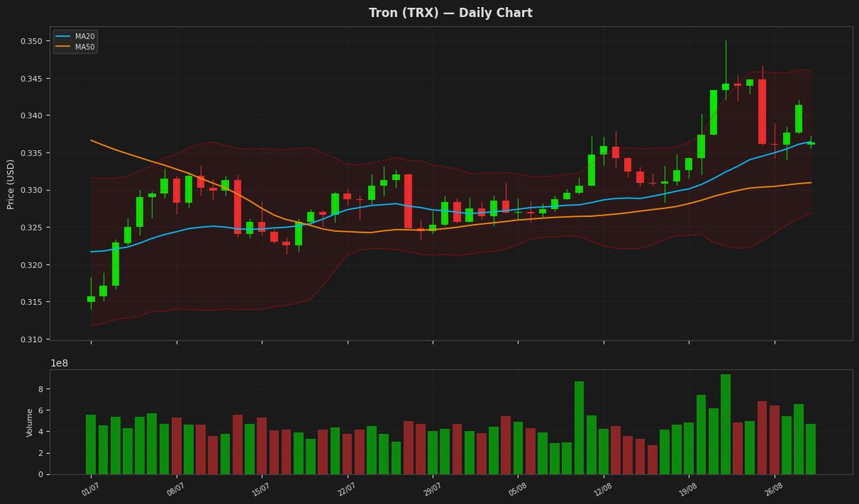The image size is (859, 504).
Task: Click the 0.330 price axis tick label
Action: [30, 190]
